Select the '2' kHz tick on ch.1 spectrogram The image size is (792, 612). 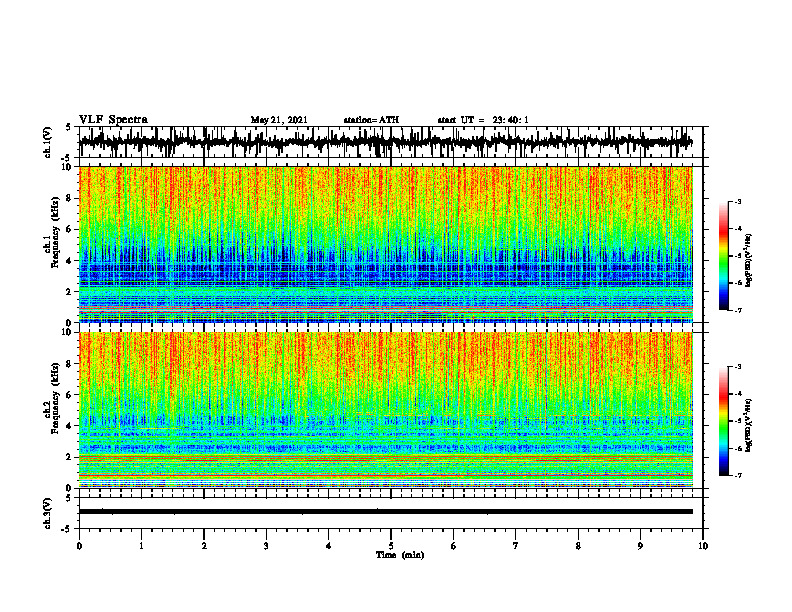point(70,292)
